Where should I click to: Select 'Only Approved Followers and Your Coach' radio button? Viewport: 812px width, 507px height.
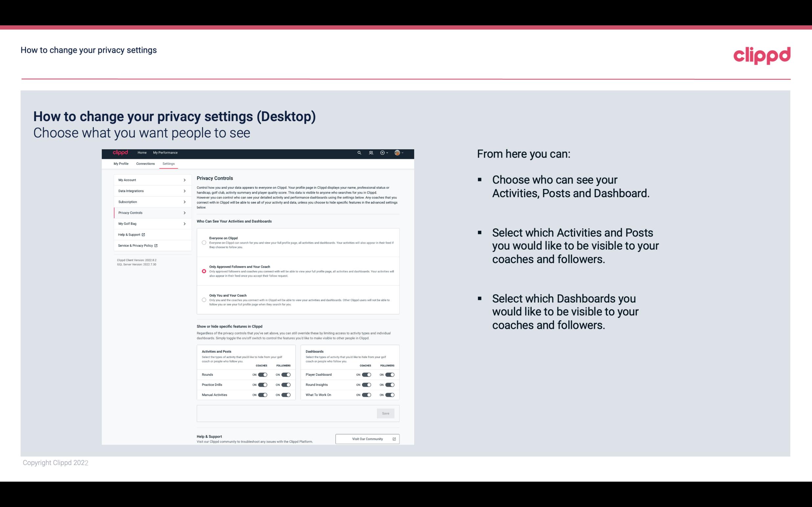tap(204, 271)
